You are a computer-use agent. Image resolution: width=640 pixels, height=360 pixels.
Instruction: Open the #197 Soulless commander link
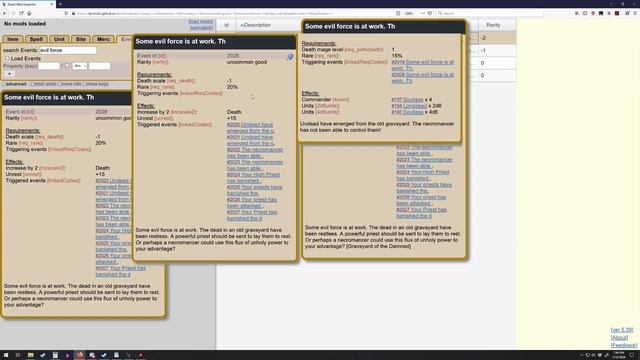(x=407, y=100)
